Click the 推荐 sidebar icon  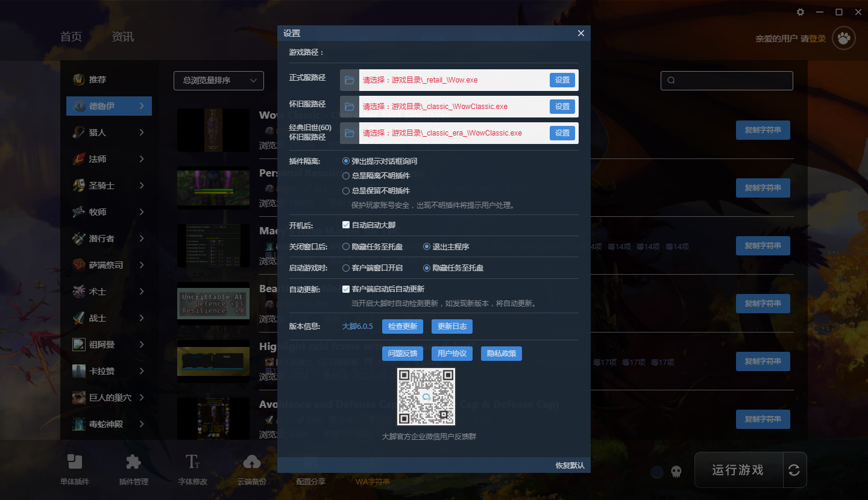click(78, 80)
